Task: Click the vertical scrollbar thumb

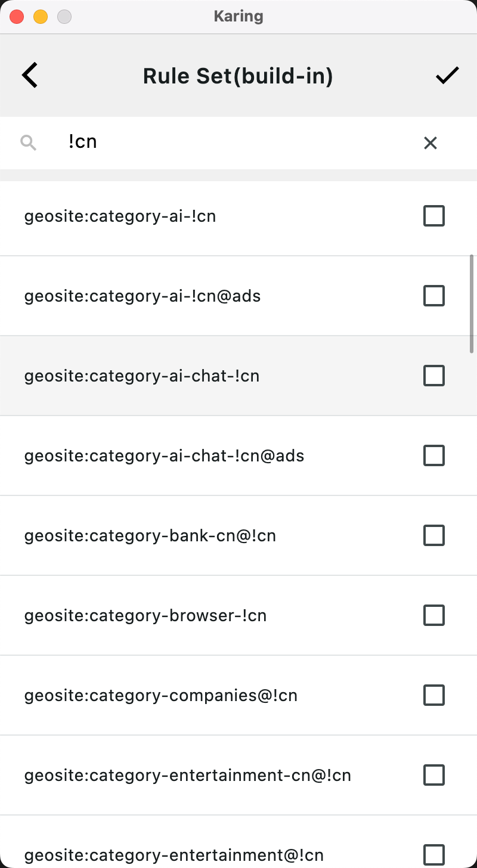Action: pos(472,303)
